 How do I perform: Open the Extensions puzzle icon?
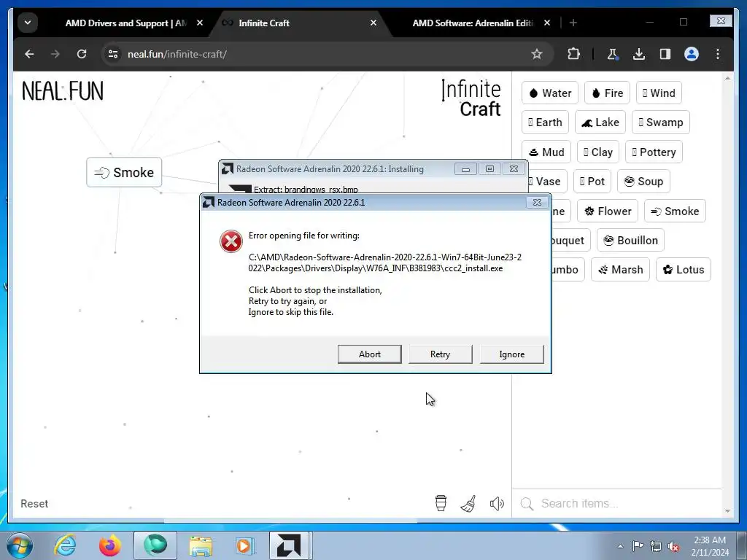click(573, 54)
